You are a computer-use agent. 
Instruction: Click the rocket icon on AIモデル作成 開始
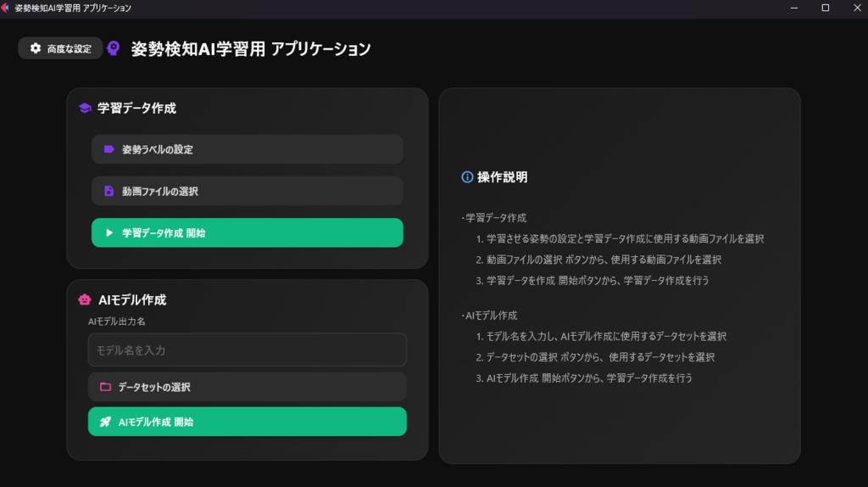[105, 422]
